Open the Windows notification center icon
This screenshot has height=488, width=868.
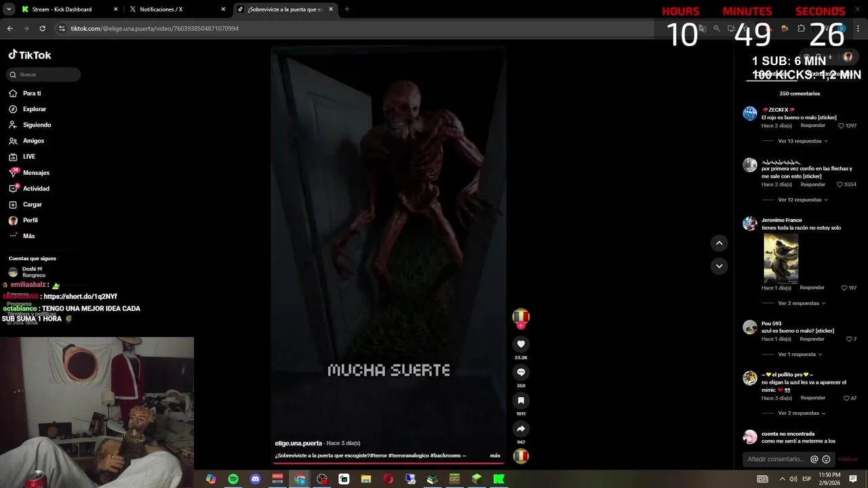click(853, 479)
